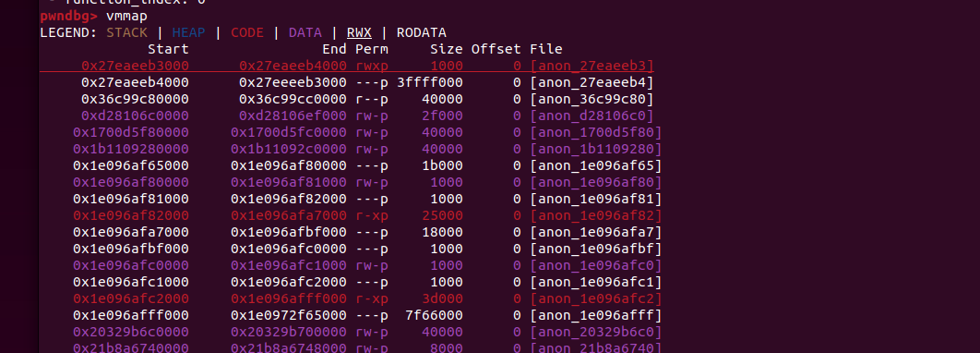Click file name [anon_20329b6c0]
Image resolution: width=980 pixels, height=353 pixels.
(595, 332)
